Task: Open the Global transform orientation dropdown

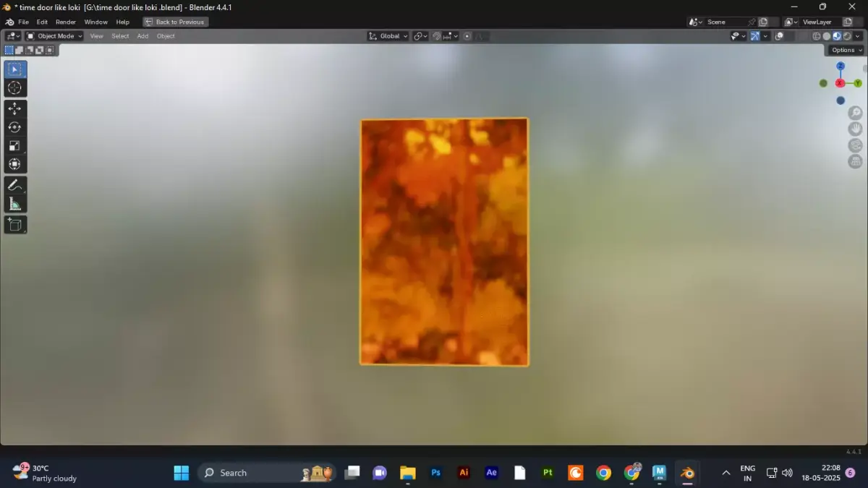Action: [x=388, y=35]
